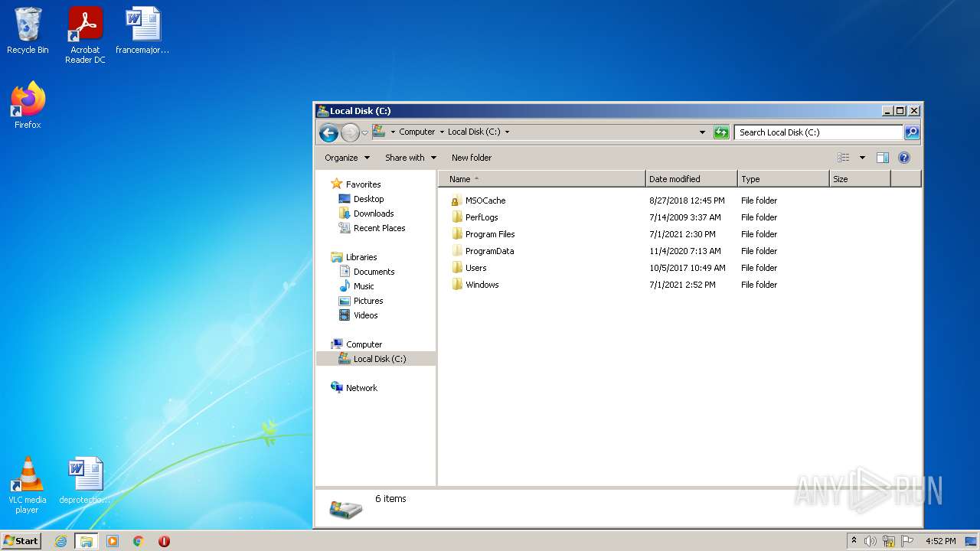The image size is (980, 551).
Task: Show hidden system tray icons
Action: coord(854,540)
